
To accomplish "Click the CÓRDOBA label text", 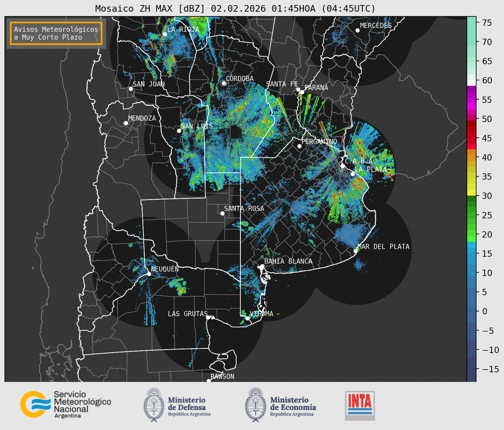I will [x=240, y=78].
